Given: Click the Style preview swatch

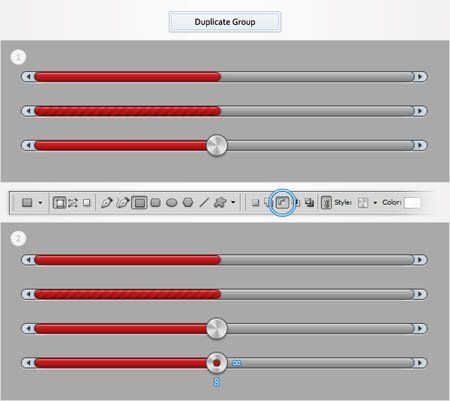Looking at the screenshot, I should click(x=363, y=203).
